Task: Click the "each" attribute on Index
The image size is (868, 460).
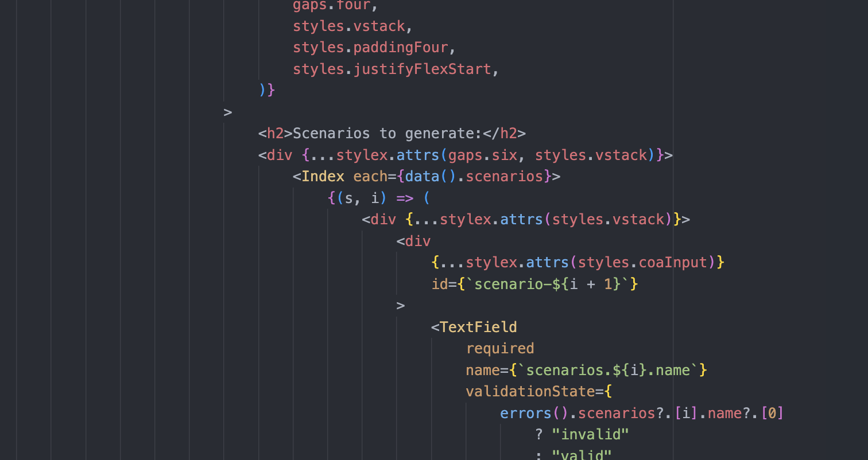Action: point(370,177)
